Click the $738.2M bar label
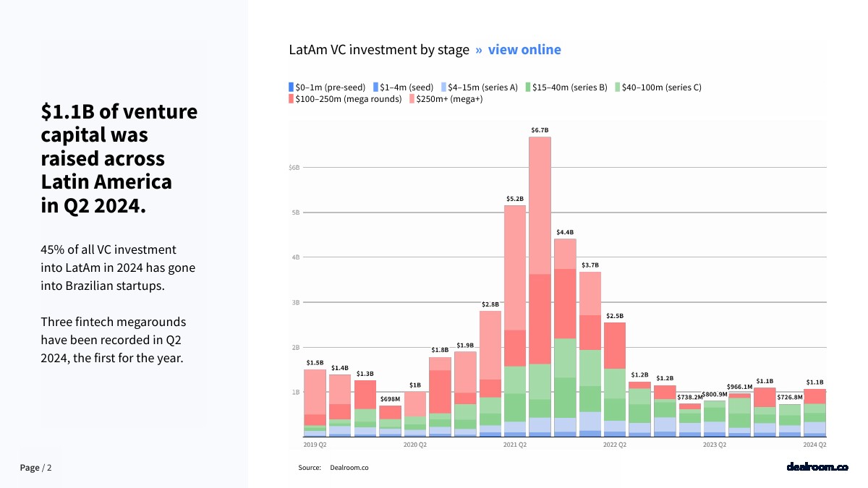Viewport: 868px width, 488px height. 690,397
